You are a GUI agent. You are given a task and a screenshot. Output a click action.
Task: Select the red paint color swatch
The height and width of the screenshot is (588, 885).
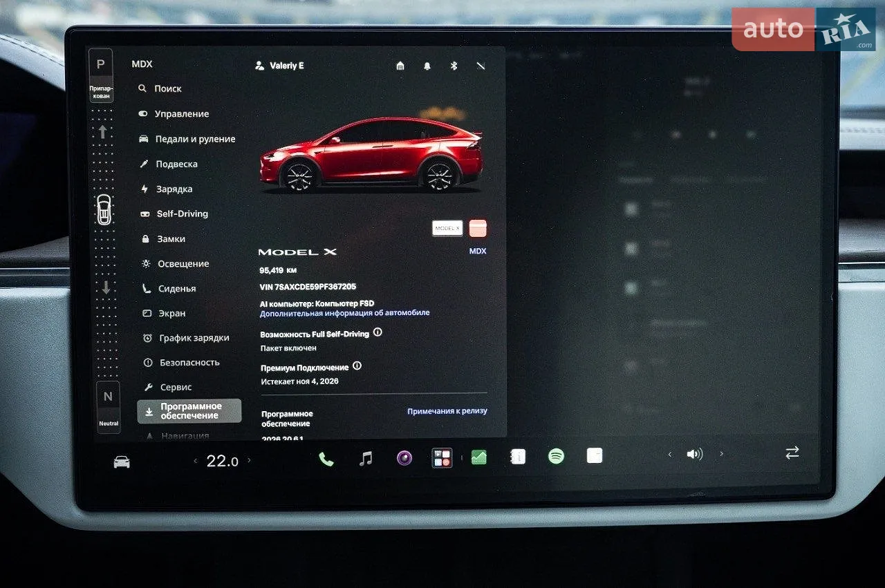478,228
